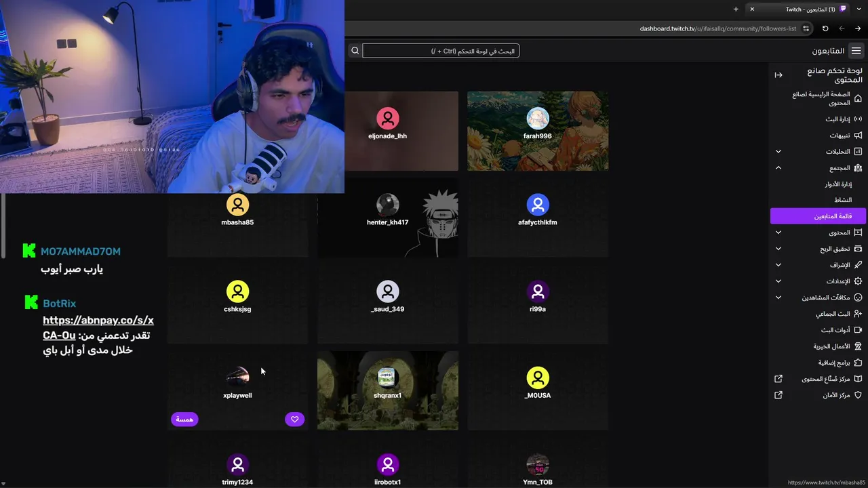Click _M0USA yellow avatar

point(538,378)
